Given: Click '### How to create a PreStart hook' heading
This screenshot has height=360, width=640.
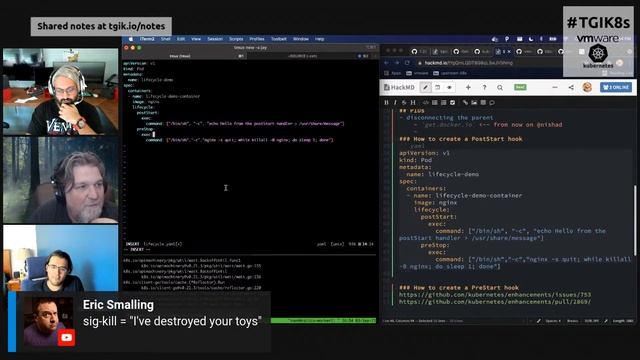Looking at the screenshot, I should (x=459, y=288).
